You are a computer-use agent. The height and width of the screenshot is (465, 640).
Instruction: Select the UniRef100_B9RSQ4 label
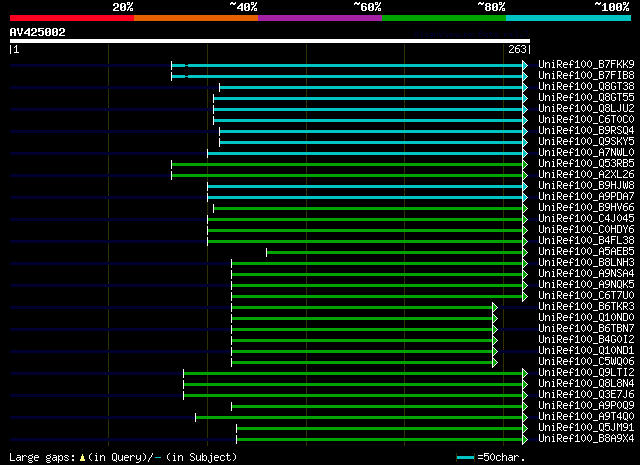click(x=586, y=131)
